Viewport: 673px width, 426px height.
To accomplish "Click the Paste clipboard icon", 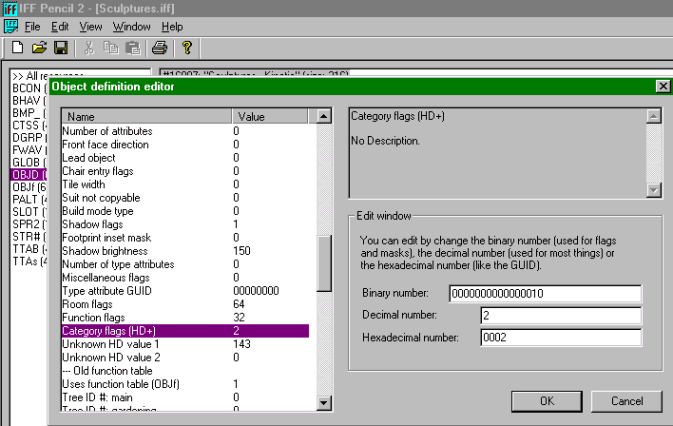I will [x=131, y=48].
